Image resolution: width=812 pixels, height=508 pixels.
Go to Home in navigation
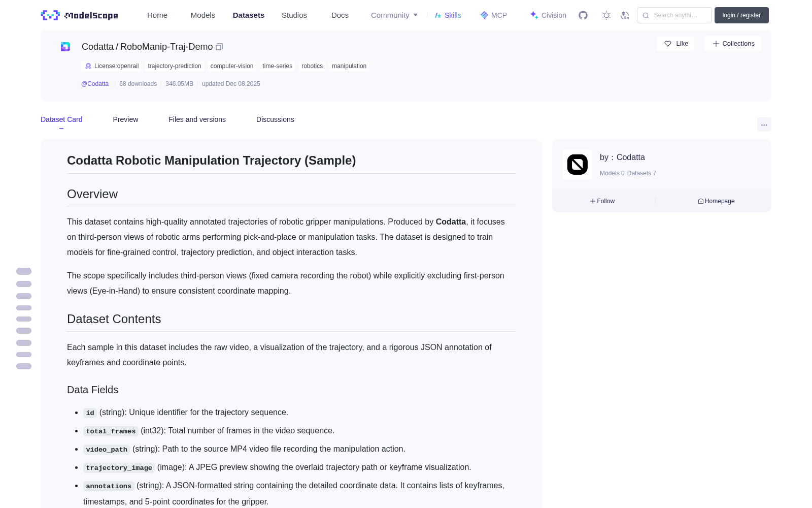point(157,15)
